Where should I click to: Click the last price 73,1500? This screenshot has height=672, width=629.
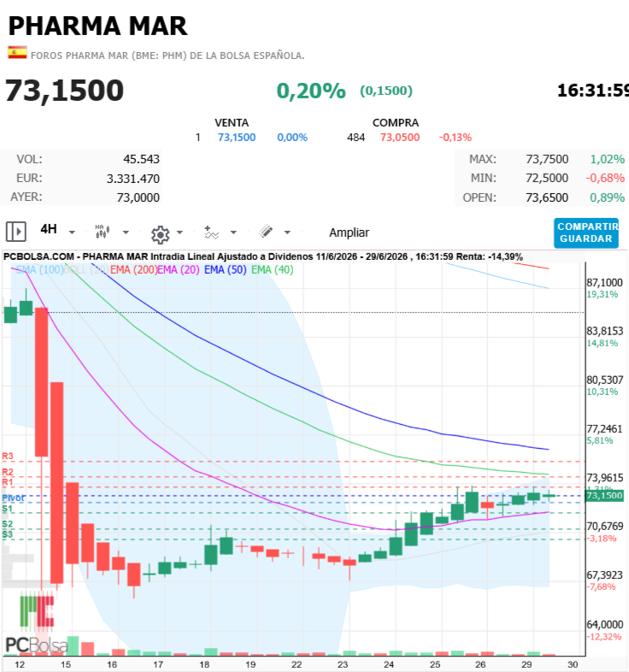[64, 91]
